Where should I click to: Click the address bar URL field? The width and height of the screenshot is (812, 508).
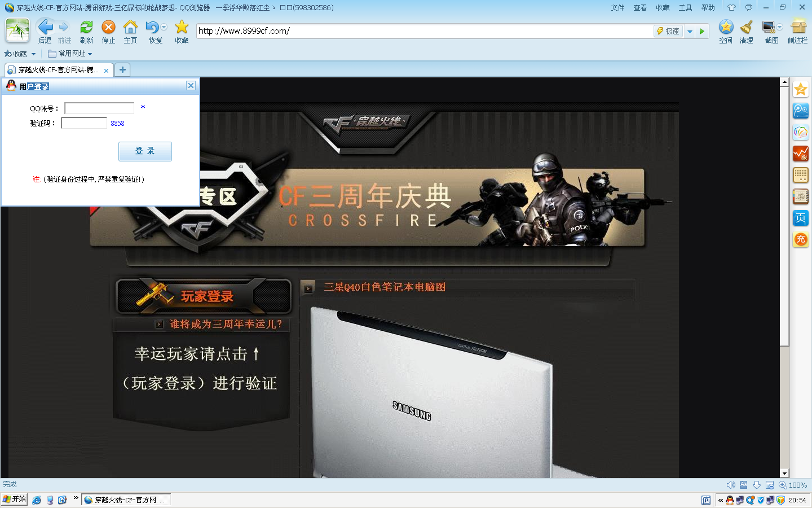pos(424,31)
